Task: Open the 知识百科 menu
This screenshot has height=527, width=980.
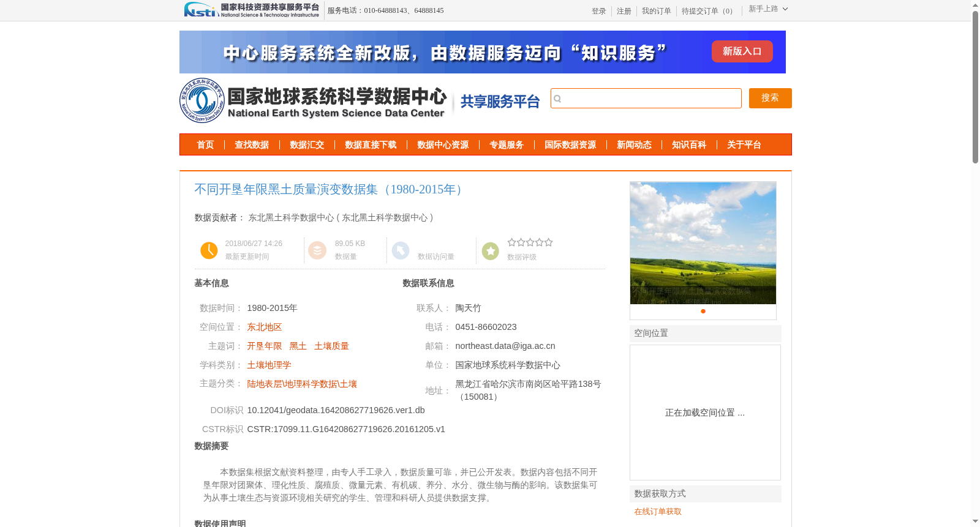Action: (689, 145)
